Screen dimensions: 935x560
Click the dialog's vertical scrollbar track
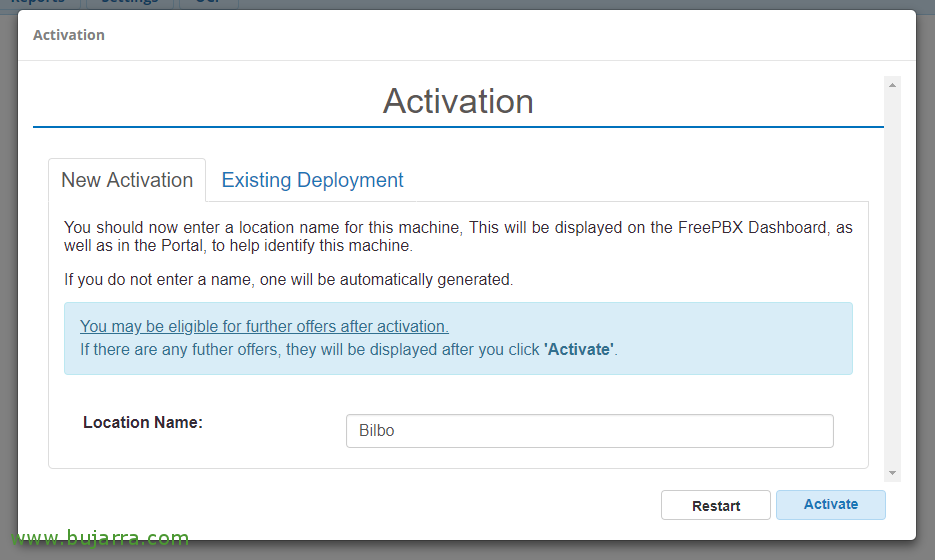[x=892, y=280]
